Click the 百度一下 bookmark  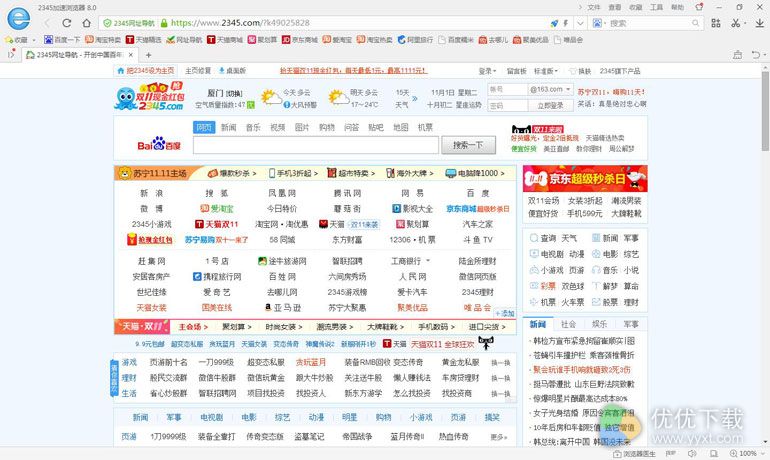click(62, 40)
